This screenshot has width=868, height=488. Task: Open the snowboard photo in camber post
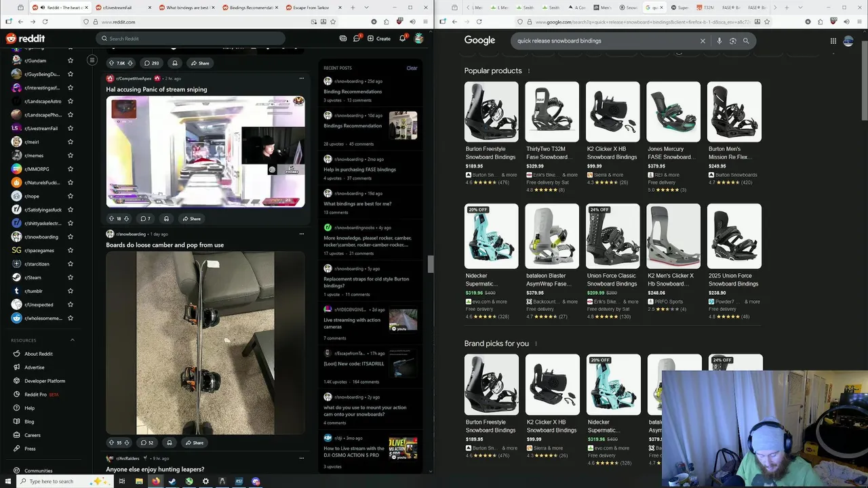(x=205, y=343)
